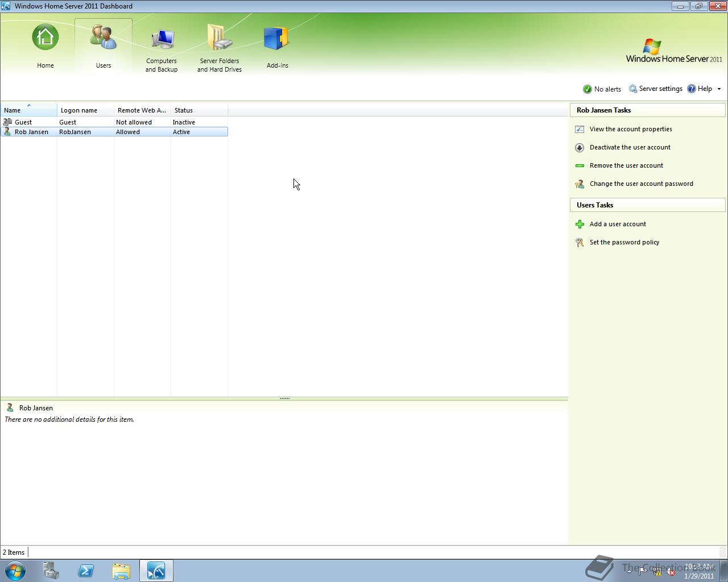Sort by the Status column header
The image size is (728, 582).
click(200, 110)
